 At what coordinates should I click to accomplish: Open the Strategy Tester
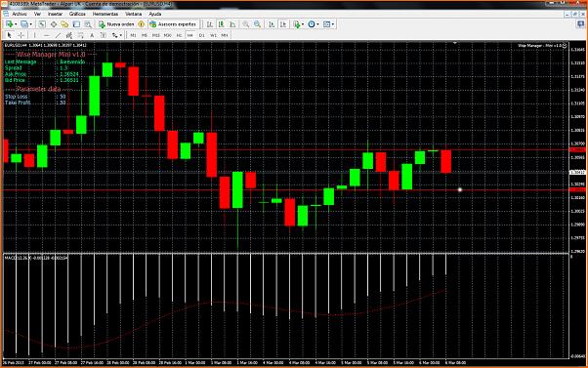click(88, 24)
